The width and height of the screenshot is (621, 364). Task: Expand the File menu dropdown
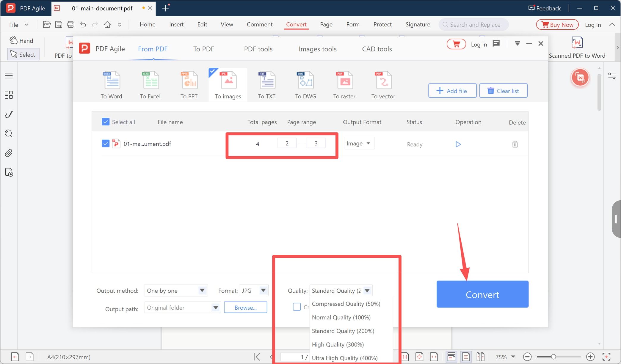[19, 25]
